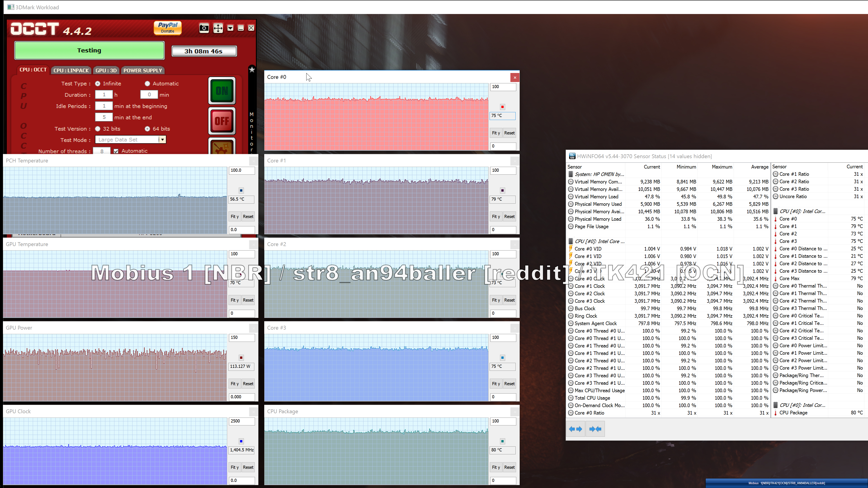The width and height of the screenshot is (868, 488).
Task: Click Reset in Core #0 graph
Action: click(509, 133)
